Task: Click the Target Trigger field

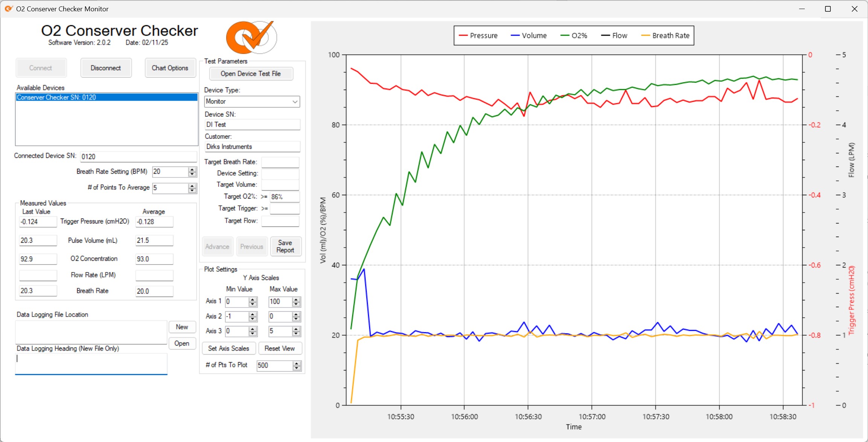Action: pos(285,208)
